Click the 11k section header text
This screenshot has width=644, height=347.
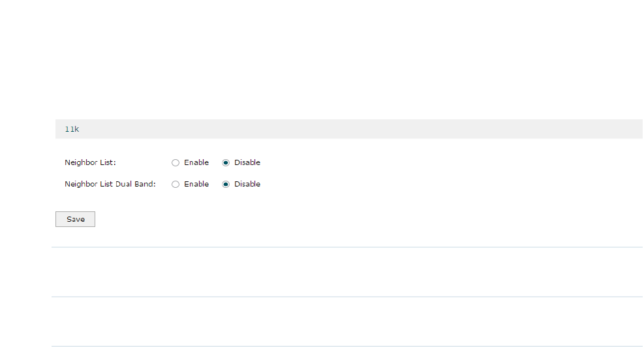tap(72, 129)
